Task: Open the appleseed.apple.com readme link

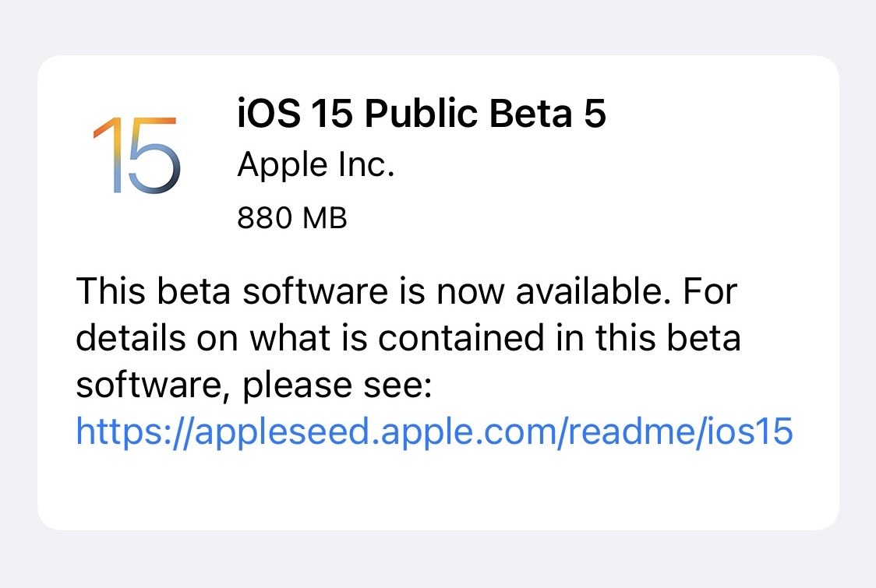Action: pos(434,431)
